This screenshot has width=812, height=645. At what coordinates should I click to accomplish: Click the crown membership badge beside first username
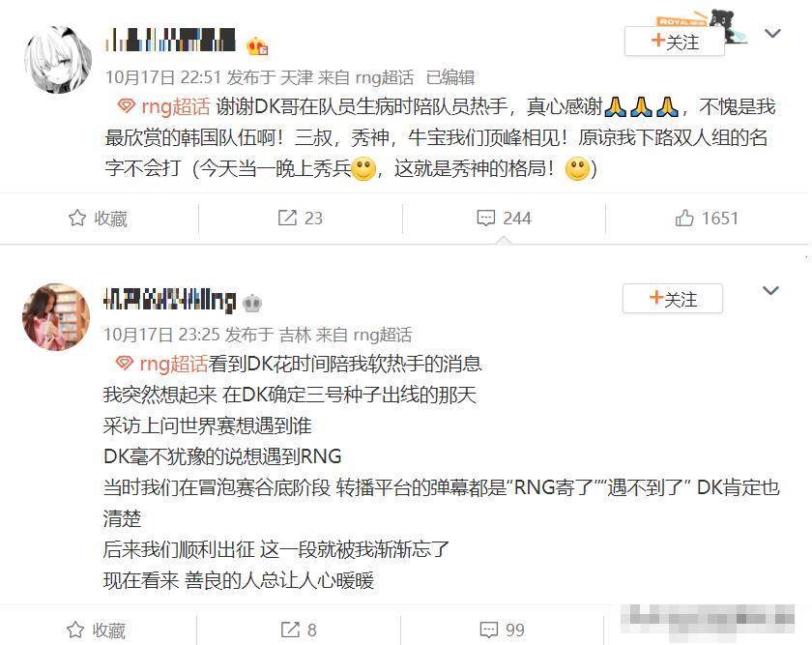click(257, 46)
